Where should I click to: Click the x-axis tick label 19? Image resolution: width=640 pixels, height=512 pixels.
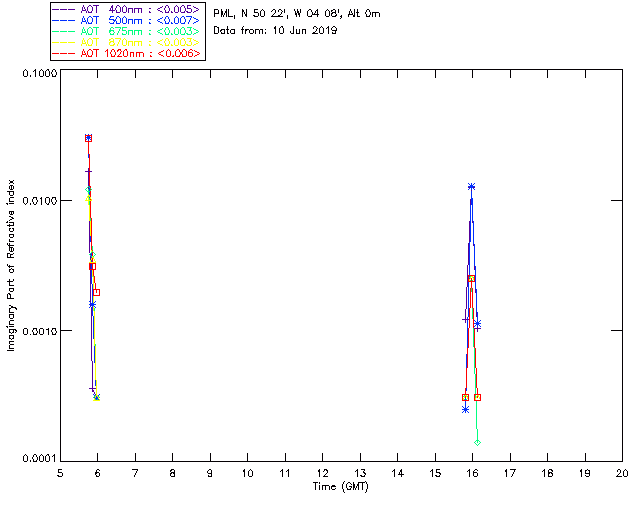[585, 473]
